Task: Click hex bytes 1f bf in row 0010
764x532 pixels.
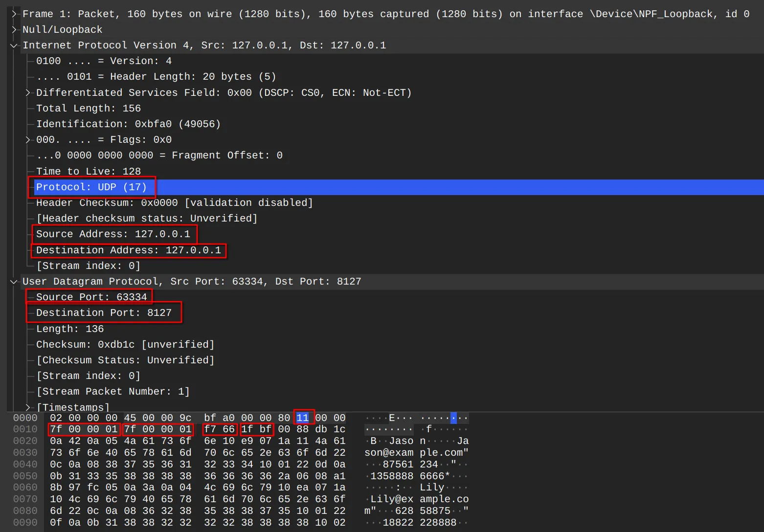Action: click(256, 429)
